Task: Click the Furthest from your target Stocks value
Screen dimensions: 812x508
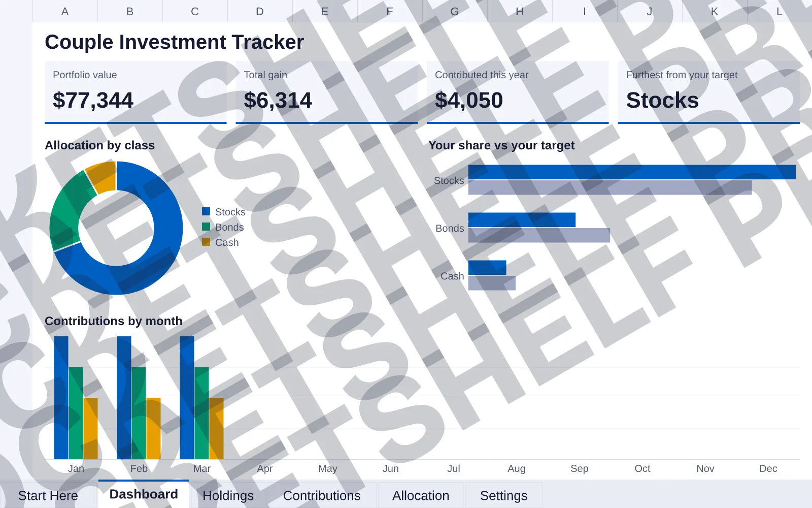Action: [662, 100]
